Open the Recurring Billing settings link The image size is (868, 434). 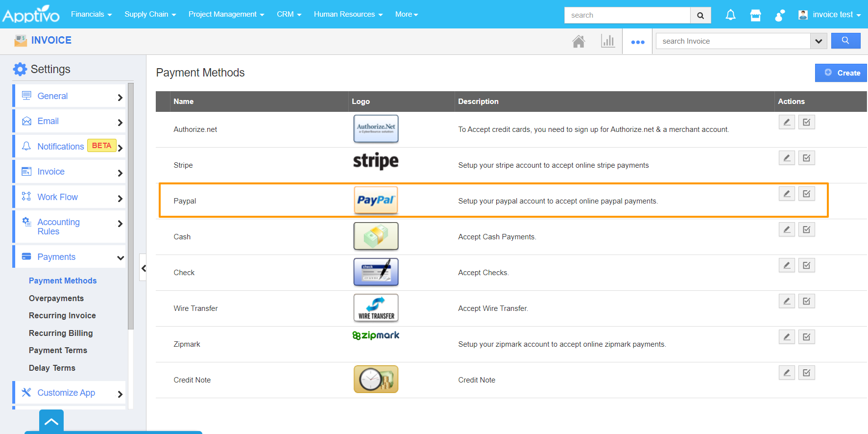(61, 333)
